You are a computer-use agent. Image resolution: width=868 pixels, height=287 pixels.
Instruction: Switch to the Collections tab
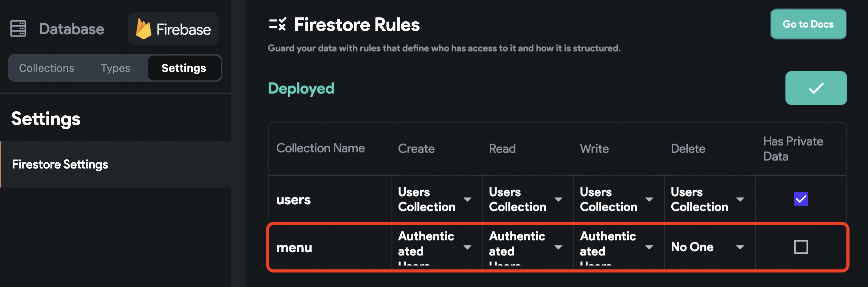click(47, 68)
